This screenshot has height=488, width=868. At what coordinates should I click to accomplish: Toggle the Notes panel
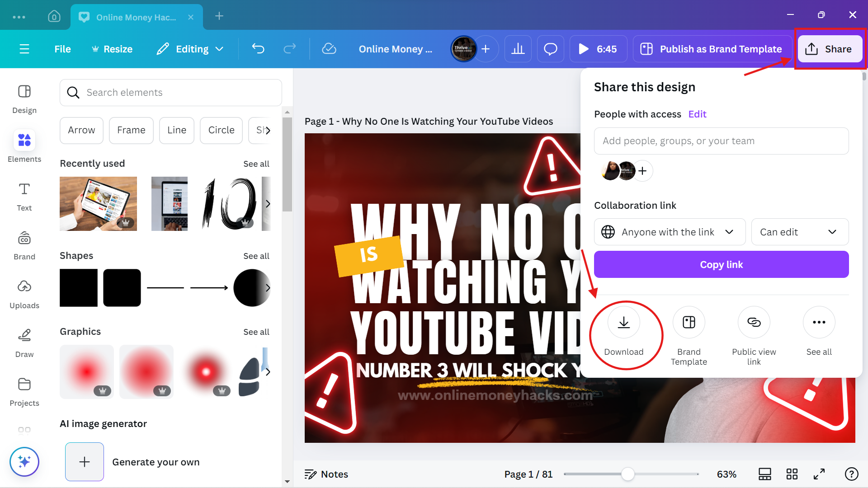click(326, 474)
